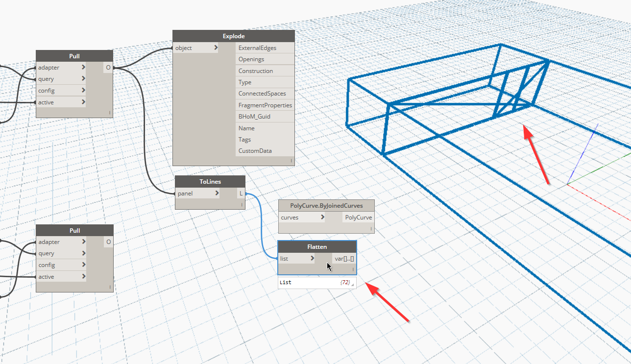Screen dimensions: 631x364
Task: Select the Flatten node title bar
Action: 317,246
